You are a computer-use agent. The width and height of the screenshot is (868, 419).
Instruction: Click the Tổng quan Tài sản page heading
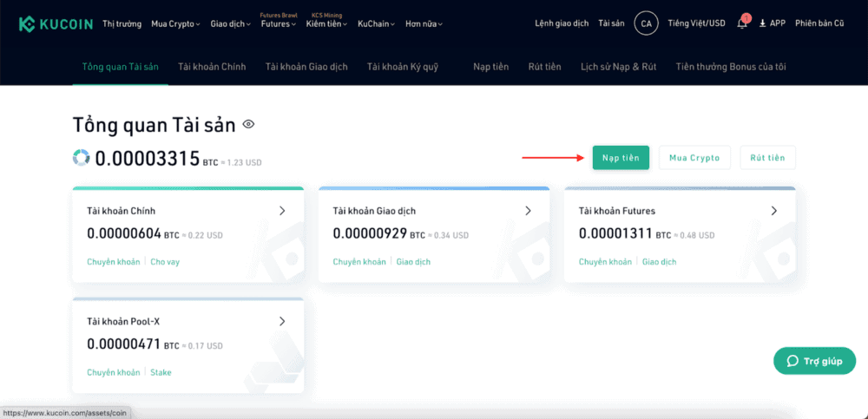pos(155,125)
